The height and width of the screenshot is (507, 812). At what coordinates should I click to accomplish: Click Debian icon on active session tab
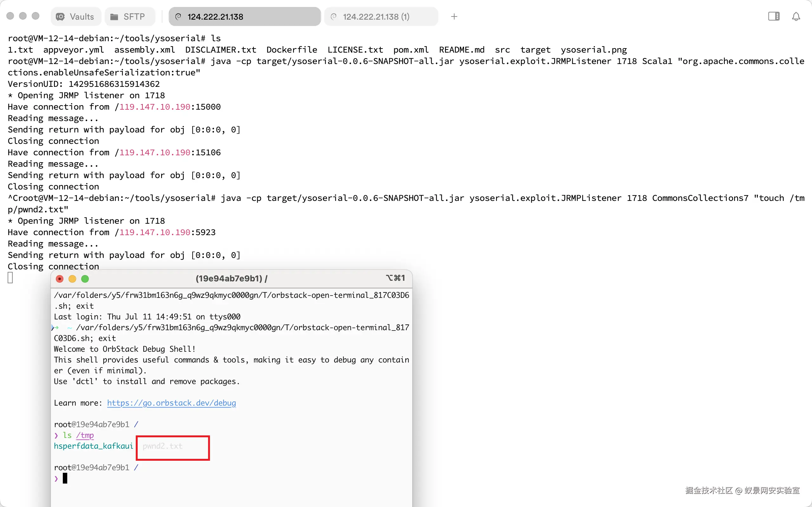pyautogui.click(x=179, y=16)
